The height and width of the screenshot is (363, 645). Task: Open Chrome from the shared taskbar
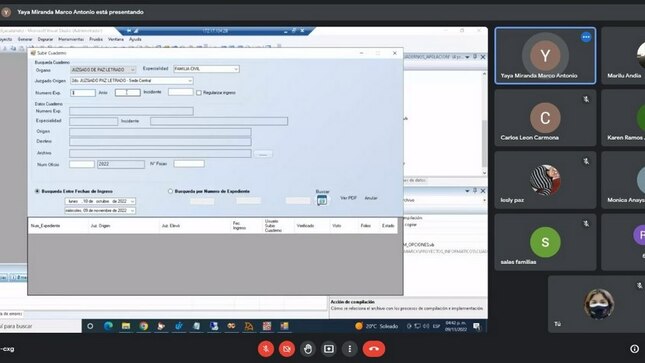coord(144,326)
